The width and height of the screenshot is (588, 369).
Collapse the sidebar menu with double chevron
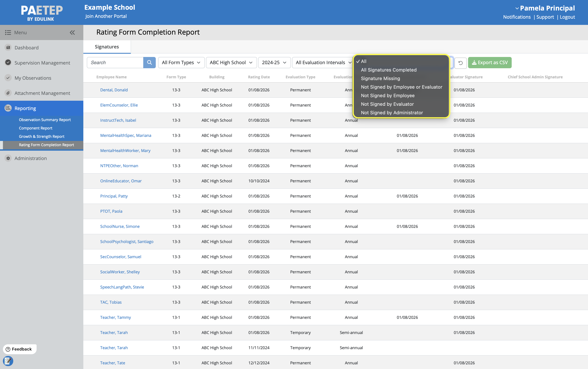tap(72, 32)
